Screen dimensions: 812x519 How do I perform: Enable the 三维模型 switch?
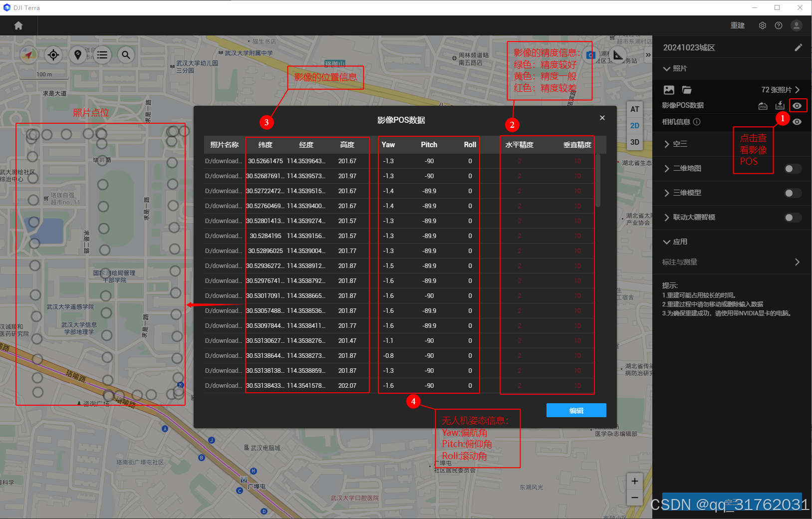point(793,193)
